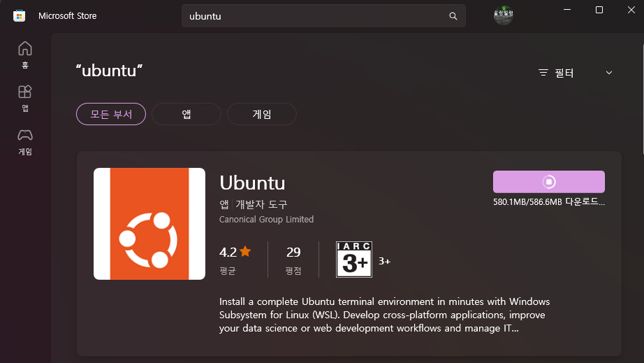Click the 개발자 도구 category text
644x363 pixels.
point(261,204)
